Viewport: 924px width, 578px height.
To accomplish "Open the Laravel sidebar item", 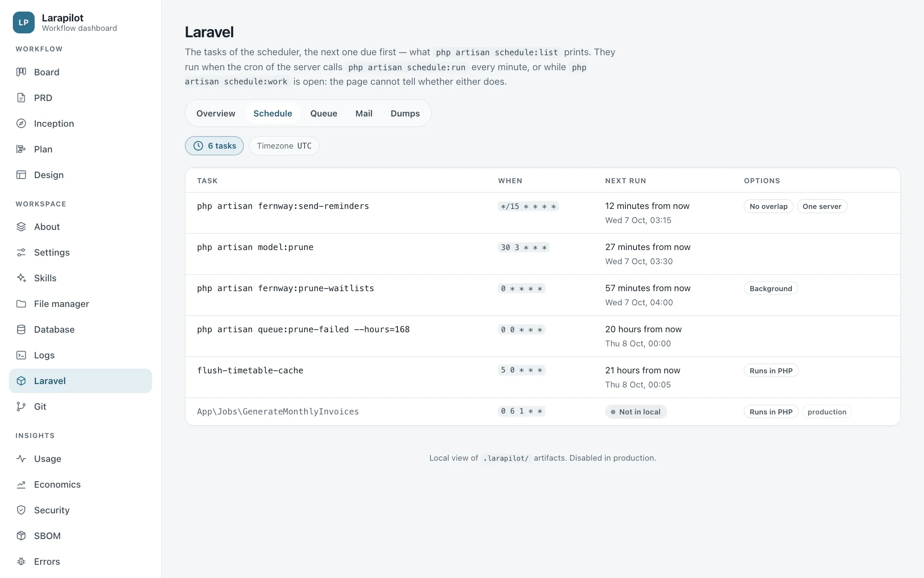I will click(x=80, y=381).
